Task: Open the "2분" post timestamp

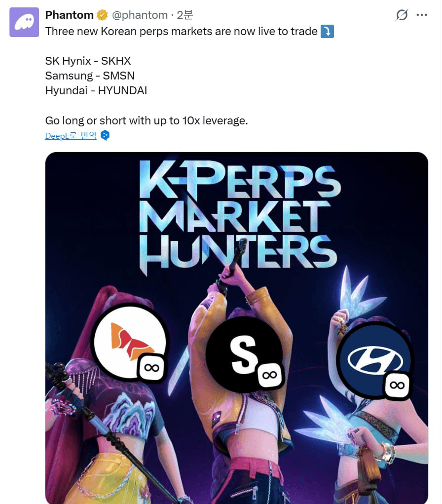Action: coord(185,15)
